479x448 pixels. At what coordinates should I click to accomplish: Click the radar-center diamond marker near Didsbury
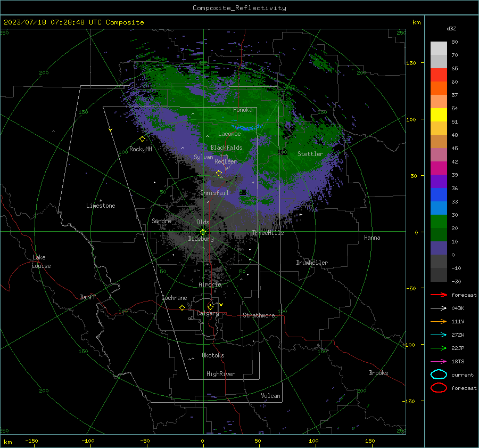[x=203, y=232]
